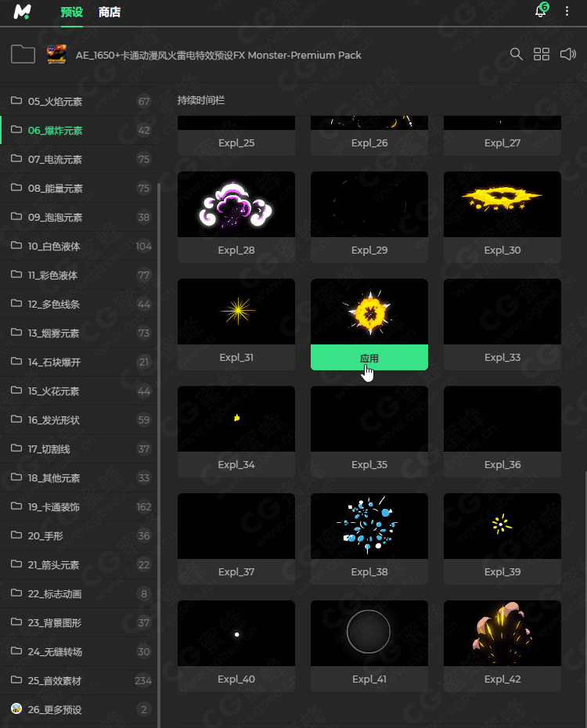The height and width of the screenshot is (728, 587).
Task: Select the Expl_31 preset thumbnail
Action: coord(236,312)
